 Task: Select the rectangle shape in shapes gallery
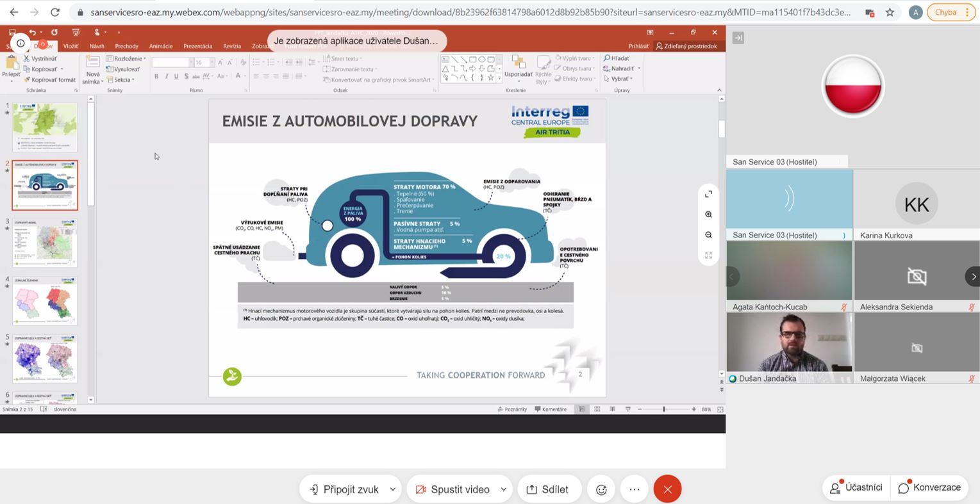point(472,60)
